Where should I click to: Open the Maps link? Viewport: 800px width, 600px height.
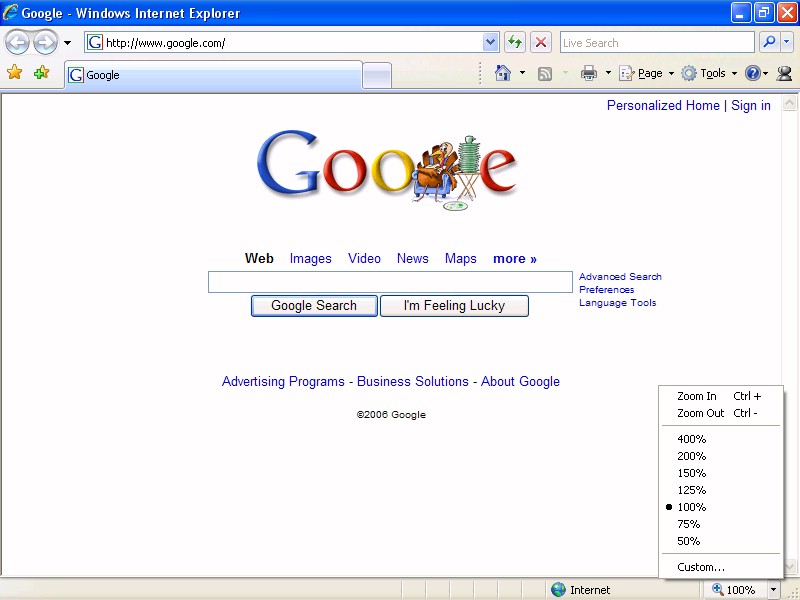point(460,259)
